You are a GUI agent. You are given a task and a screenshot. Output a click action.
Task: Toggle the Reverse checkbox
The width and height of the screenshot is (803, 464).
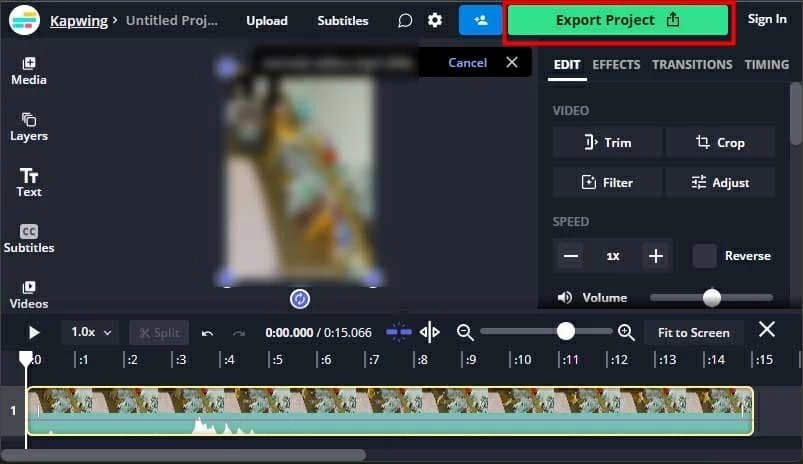pos(705,256)
